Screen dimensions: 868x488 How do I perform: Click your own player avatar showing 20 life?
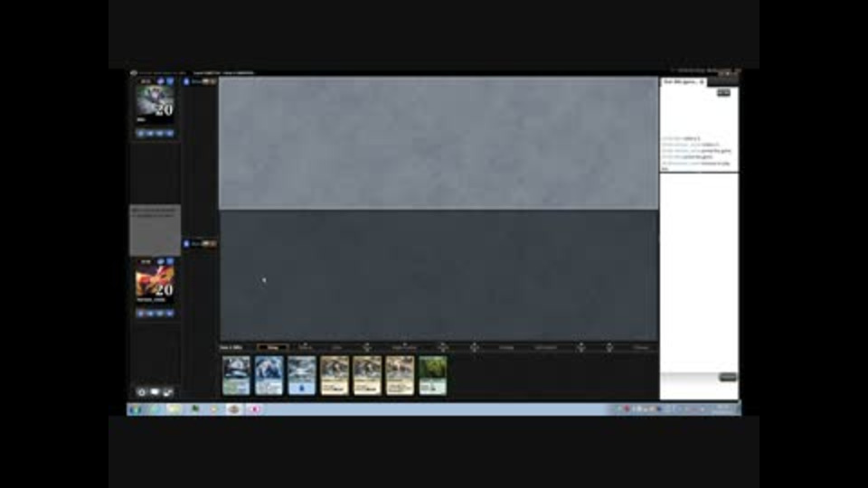tap(155, 283)
